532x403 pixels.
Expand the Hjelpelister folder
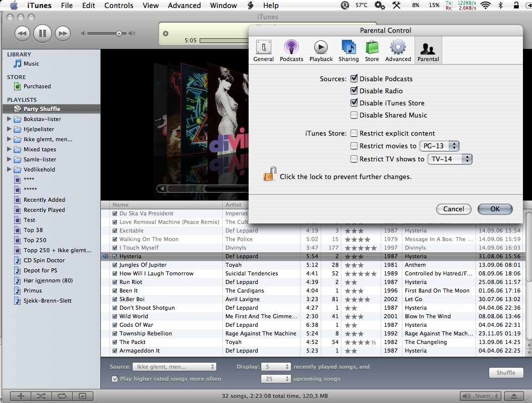pos(9,129)
